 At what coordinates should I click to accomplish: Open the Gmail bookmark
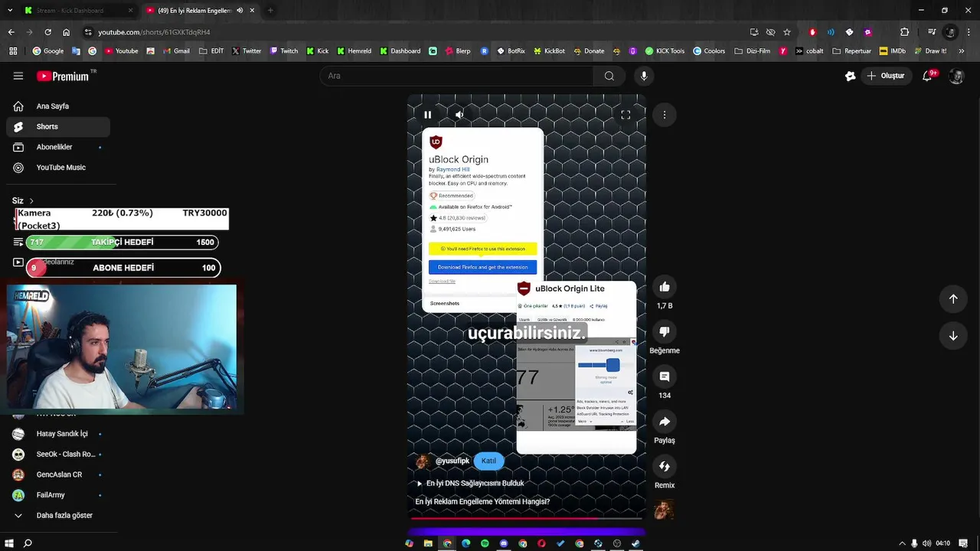175,51
